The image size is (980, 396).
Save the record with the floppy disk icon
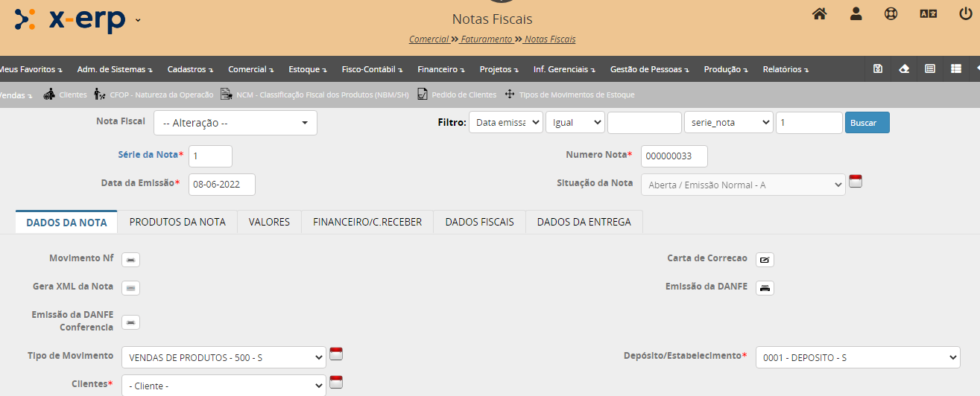[878, 69]
